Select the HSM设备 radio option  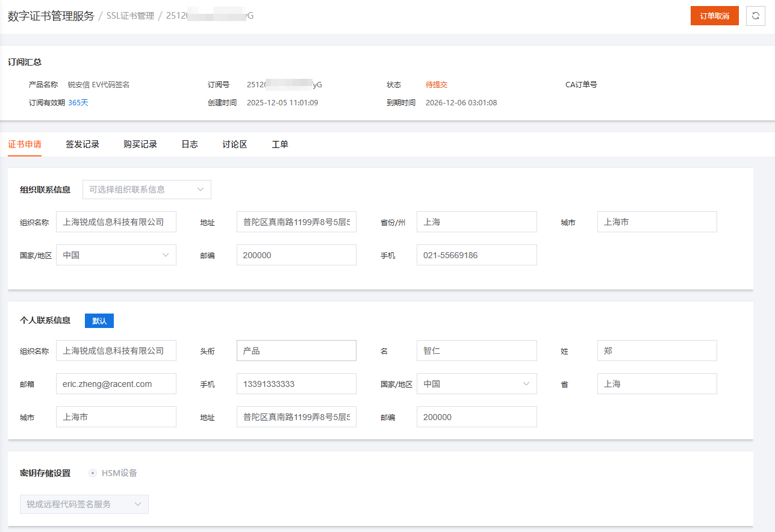coord(93,473)
